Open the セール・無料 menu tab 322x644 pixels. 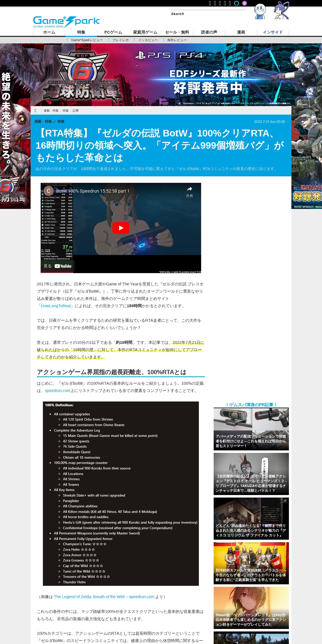click(177, 32)
